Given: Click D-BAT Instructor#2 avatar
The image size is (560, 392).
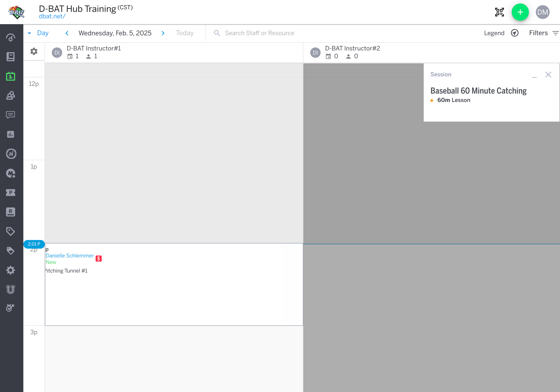Looking at the screenshot, I should pos(315,53).
